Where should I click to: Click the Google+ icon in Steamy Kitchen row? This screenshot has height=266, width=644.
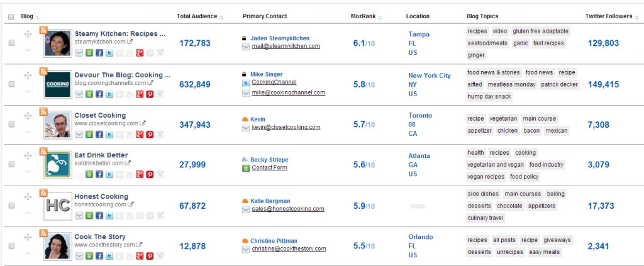tap(140, 53)
